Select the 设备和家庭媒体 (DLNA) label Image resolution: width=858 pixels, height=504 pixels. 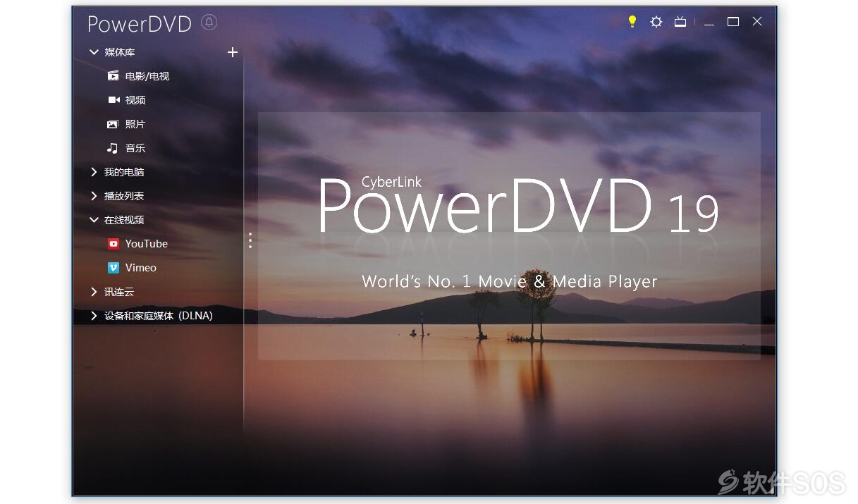[x=159, y=316]
